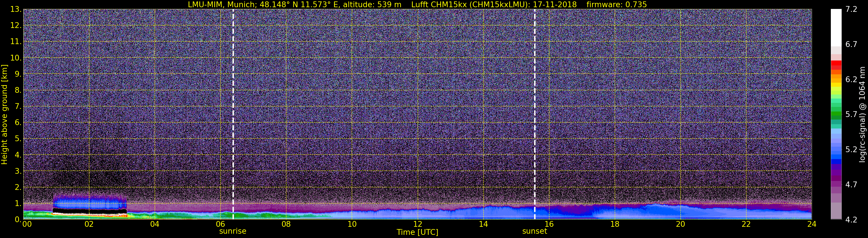The width and height of the screenshot is (868, 238).
Task: Click the black cloud-base band near 02 UTC
Action: tap(90, 211)
